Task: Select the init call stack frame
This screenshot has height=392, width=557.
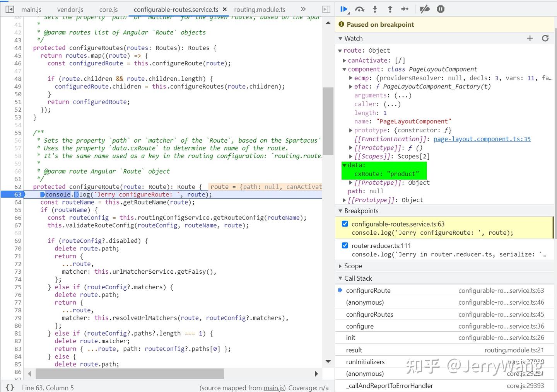Action: pyautogui.click(x=444, y=337)
